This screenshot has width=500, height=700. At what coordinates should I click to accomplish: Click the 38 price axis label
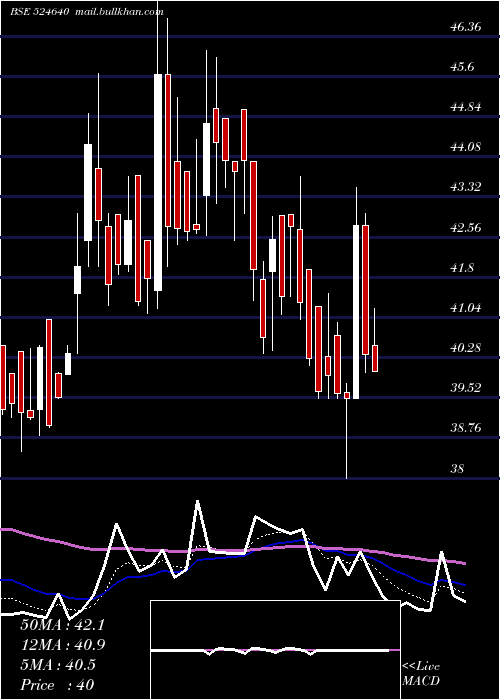pyautogui.click(x=457, y=469)
